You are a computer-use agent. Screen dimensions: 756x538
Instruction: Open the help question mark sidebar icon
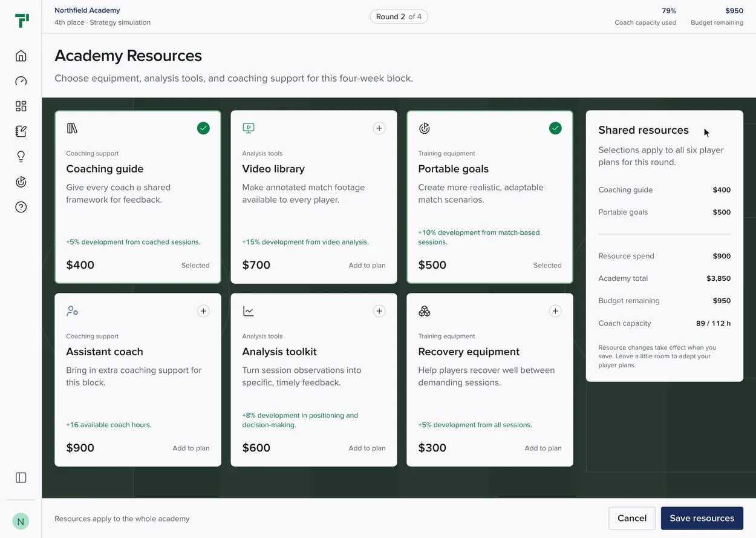click(x=21, y=207)
